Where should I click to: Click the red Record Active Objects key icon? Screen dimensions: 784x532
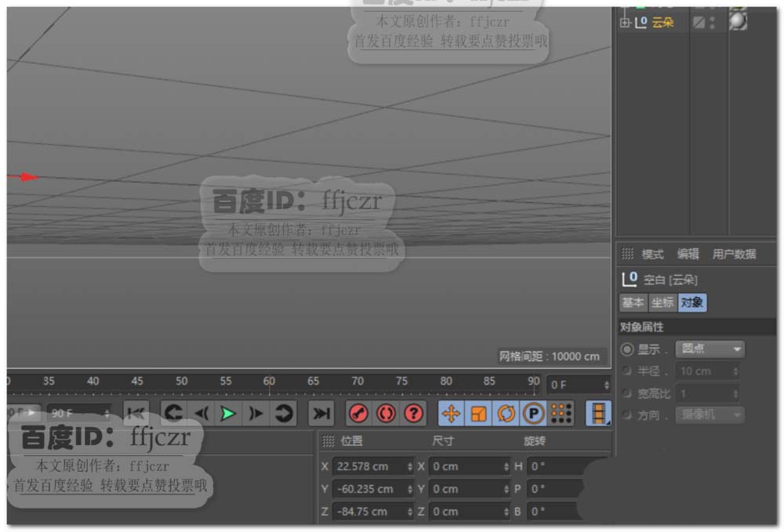pos(358,414)
